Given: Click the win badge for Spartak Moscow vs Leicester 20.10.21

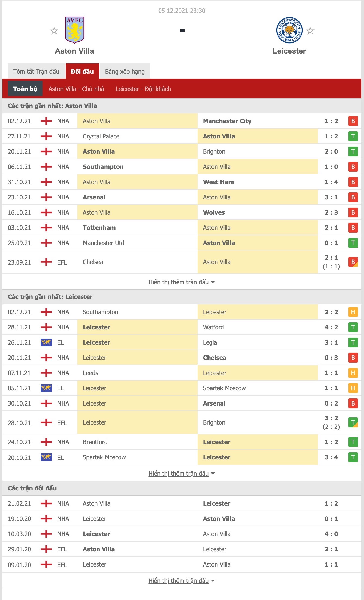Looking at the screenshot, I should coord(353,457).
